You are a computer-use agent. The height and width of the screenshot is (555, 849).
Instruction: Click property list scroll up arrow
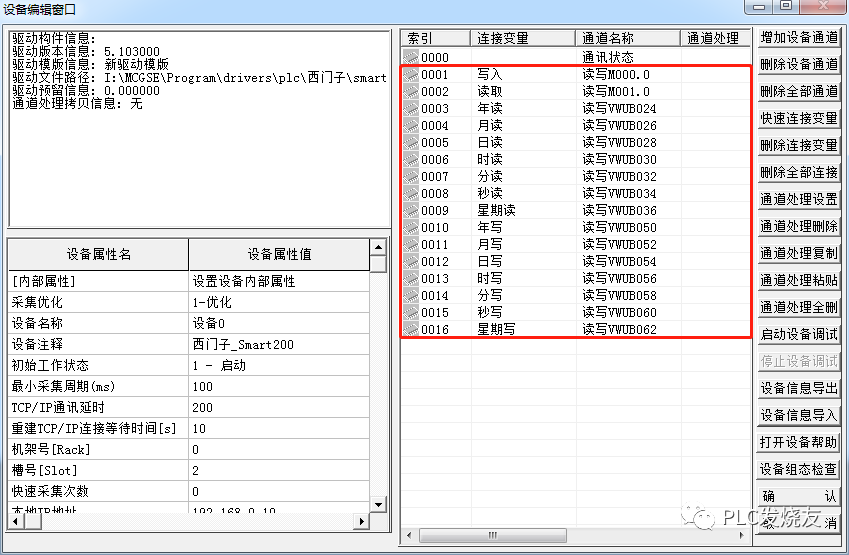(378, 247)
